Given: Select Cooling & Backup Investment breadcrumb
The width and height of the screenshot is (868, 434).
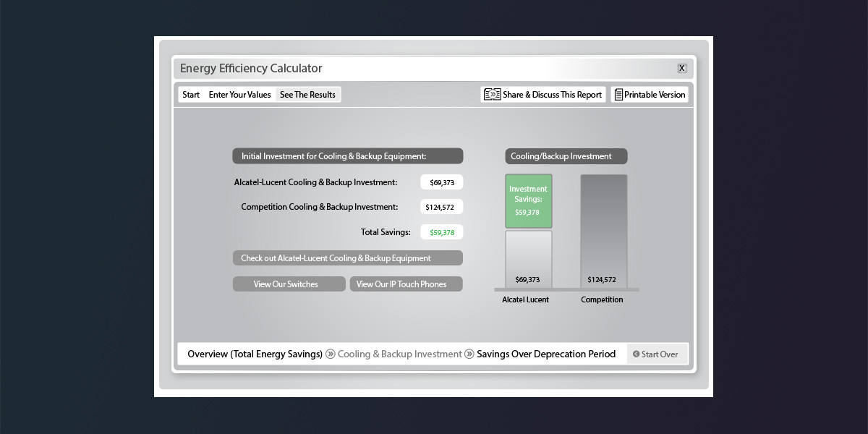Looking at the screenshot, I should 399,354.
